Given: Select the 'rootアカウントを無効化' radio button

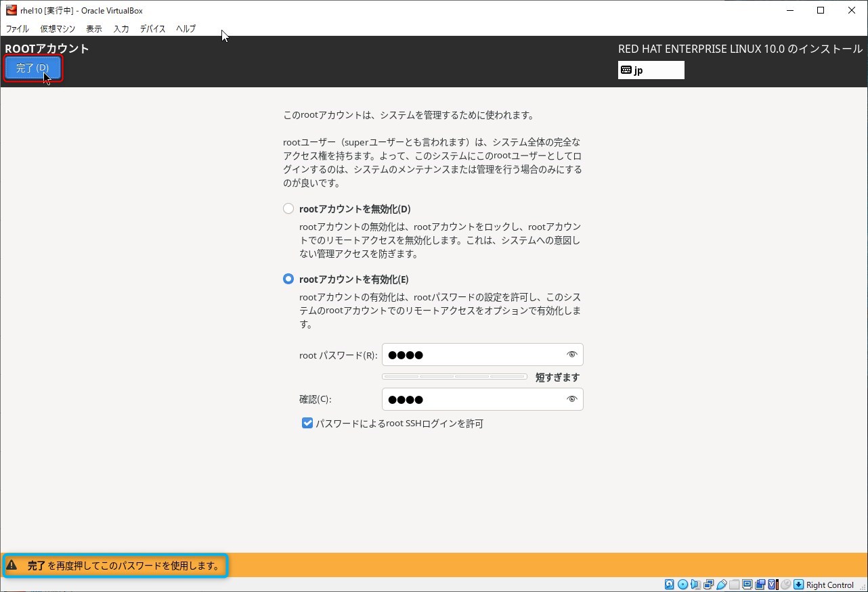Looking at the screenshot, I should [289, 208].
